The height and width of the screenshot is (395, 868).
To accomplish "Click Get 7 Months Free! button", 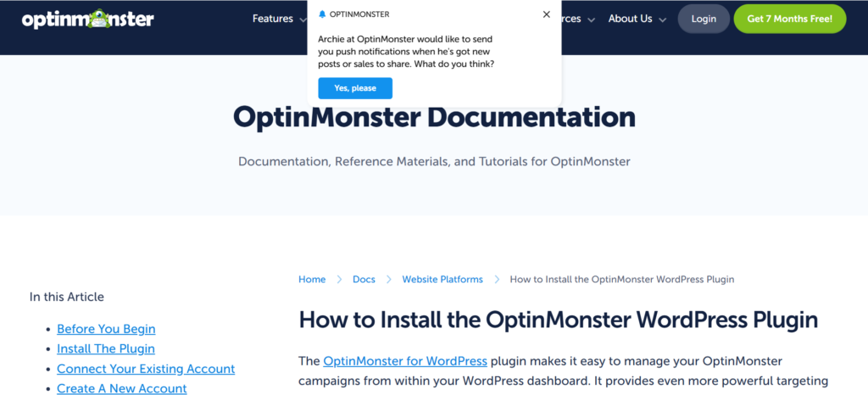I will click(789, 19).
